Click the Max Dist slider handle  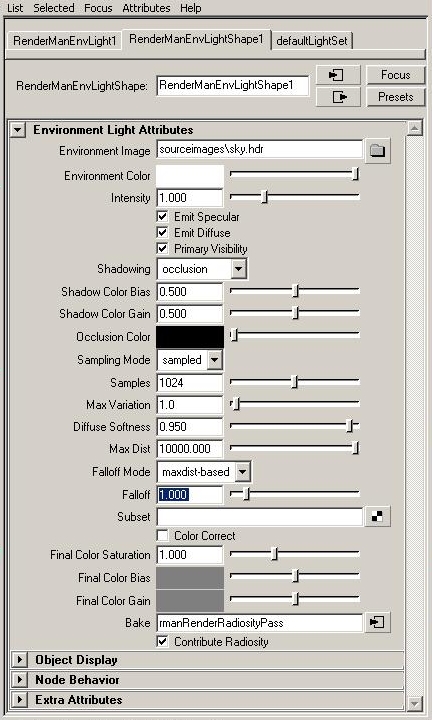pyautogui.click(x=355, y=448)
